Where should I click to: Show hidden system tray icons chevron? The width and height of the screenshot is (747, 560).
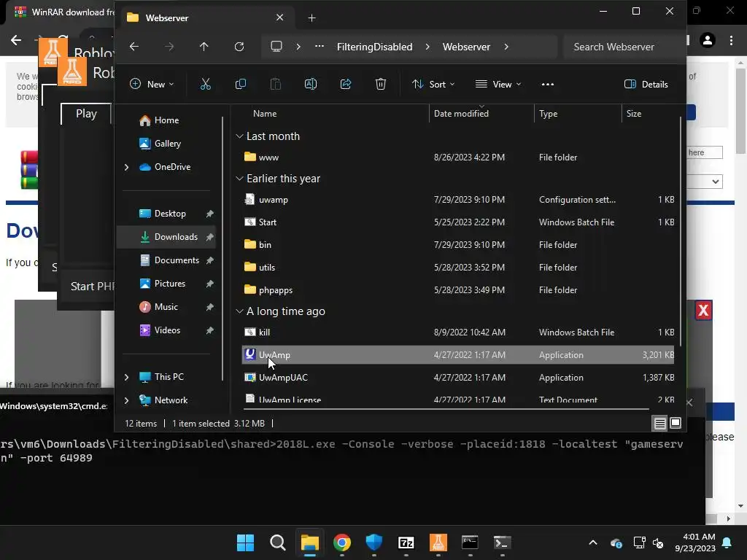coord(593,542)
